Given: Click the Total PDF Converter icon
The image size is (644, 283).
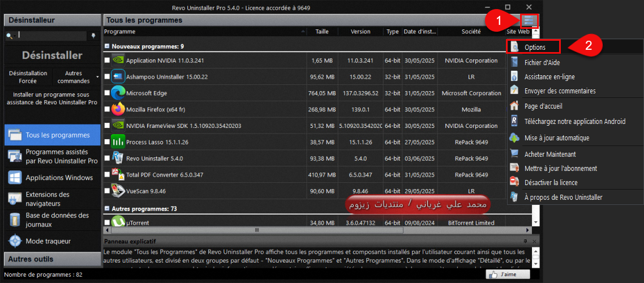Looking at the screenshot, I should [118, 174].
